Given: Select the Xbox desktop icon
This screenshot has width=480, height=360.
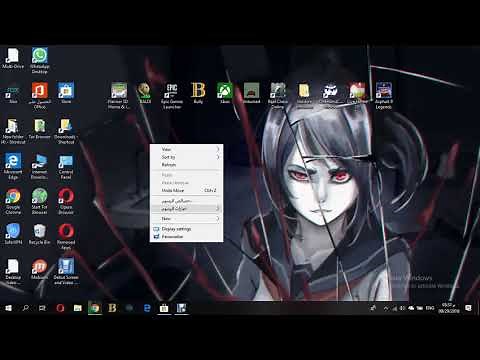Looking at the screenshot, I should click(225, 93).
